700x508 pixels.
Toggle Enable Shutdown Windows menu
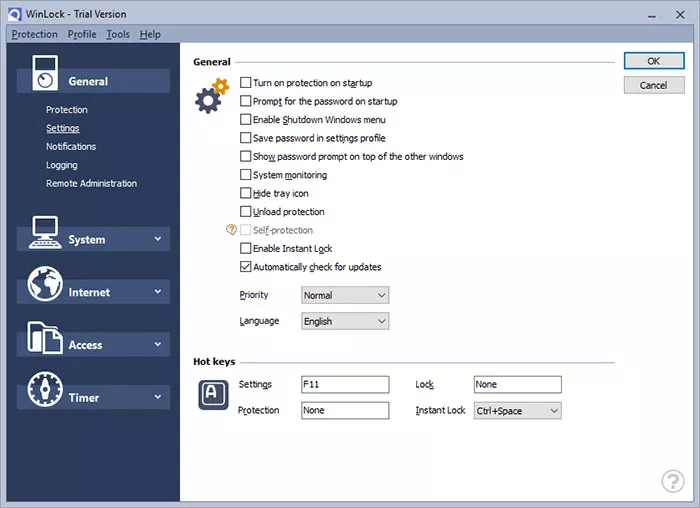pos(246,119)
